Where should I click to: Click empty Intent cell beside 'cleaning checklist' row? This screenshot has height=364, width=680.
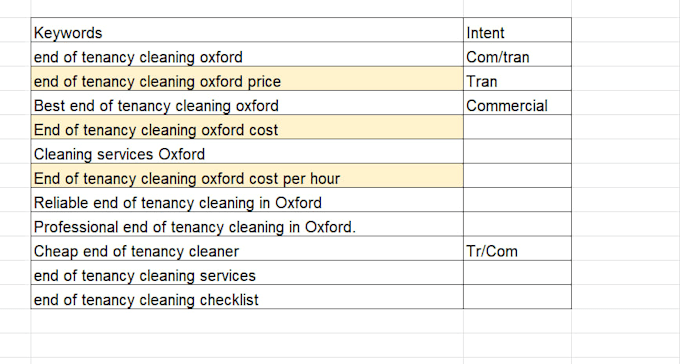[x=517, y=297]
